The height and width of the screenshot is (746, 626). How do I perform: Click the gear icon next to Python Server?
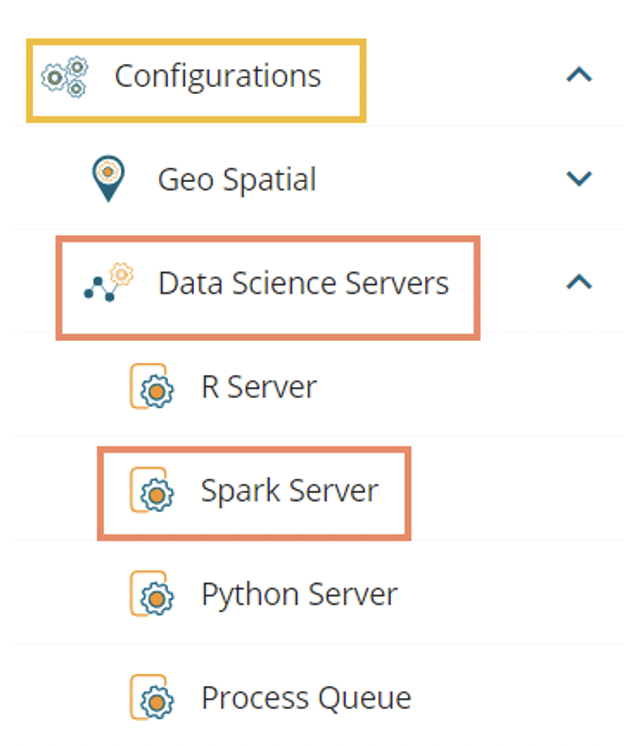(152, 595)
